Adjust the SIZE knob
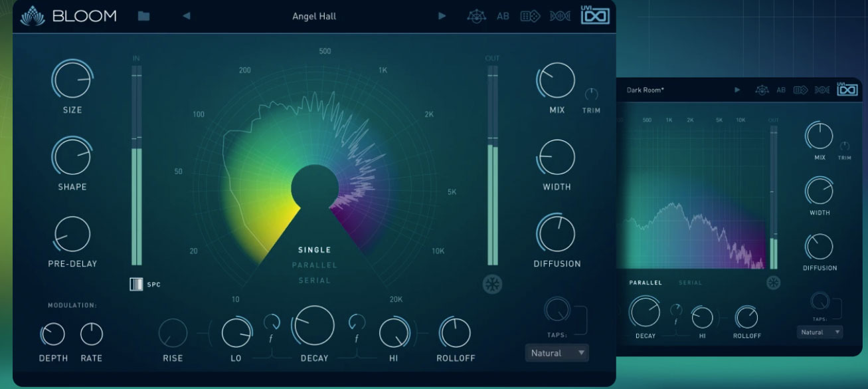868x389 pixels. (72, 79)
